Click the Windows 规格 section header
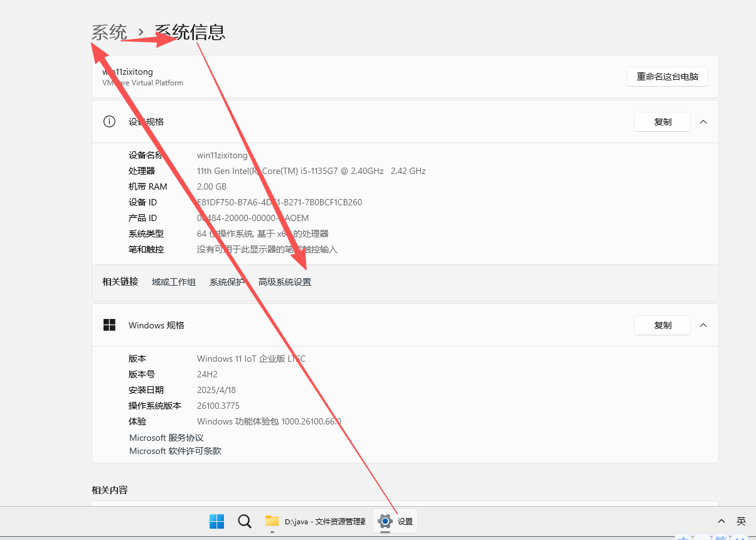 (405, 325)
